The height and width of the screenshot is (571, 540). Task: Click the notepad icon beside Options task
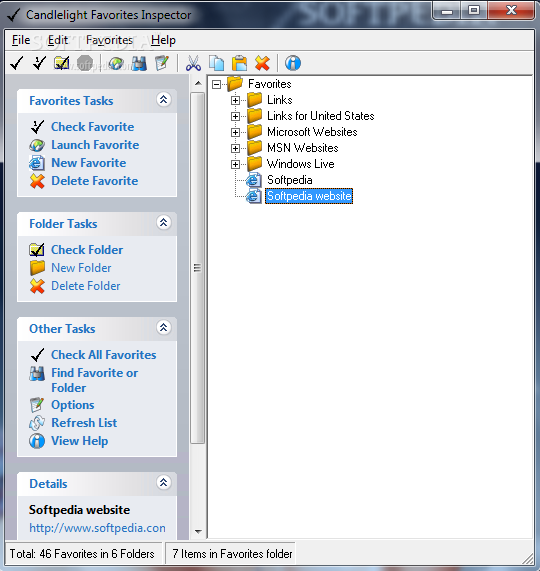(x=37, y=405)
